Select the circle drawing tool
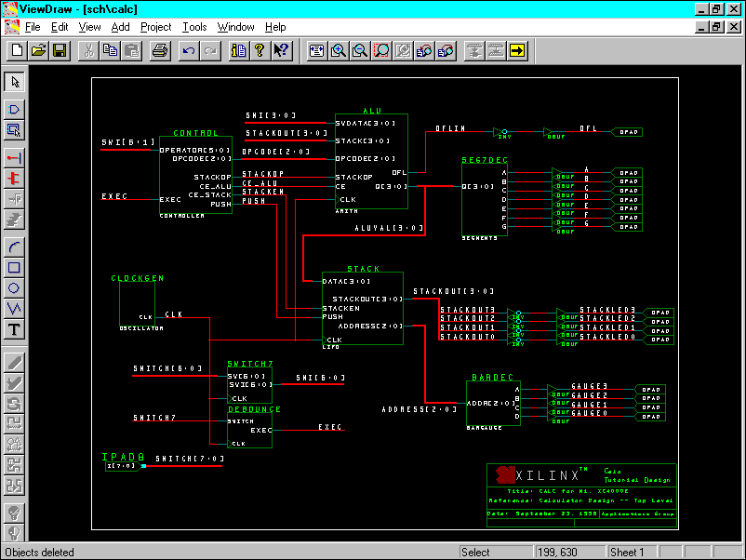 [x=14, y=287]
